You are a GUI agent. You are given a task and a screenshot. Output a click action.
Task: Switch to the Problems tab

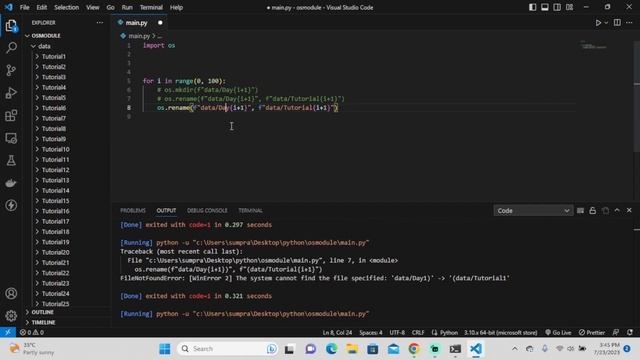[x=133, y=211]
